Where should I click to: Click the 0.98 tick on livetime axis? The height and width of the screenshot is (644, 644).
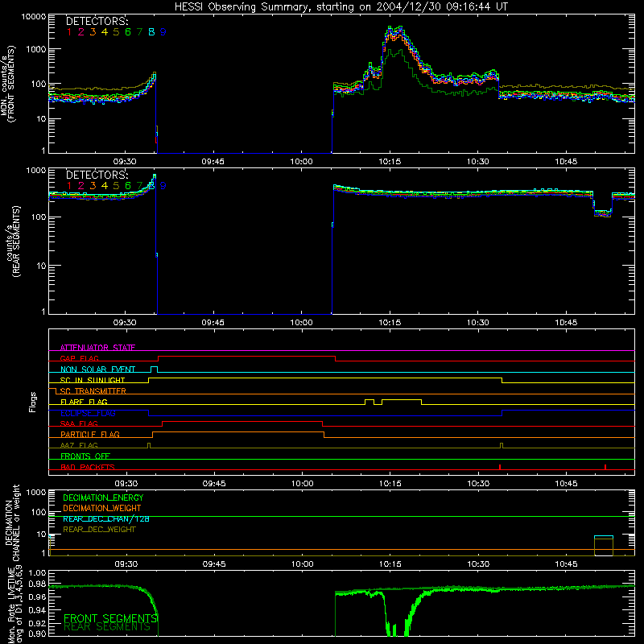(x=37, y=584)
